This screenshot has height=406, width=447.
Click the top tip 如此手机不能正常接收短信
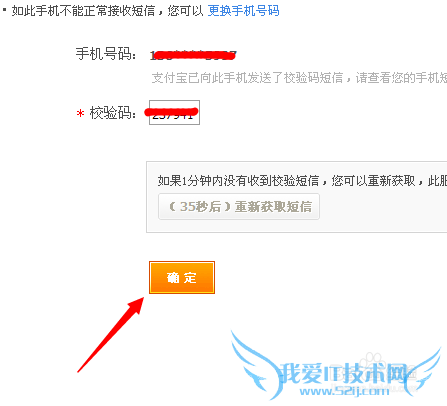[x=84, y=11]
